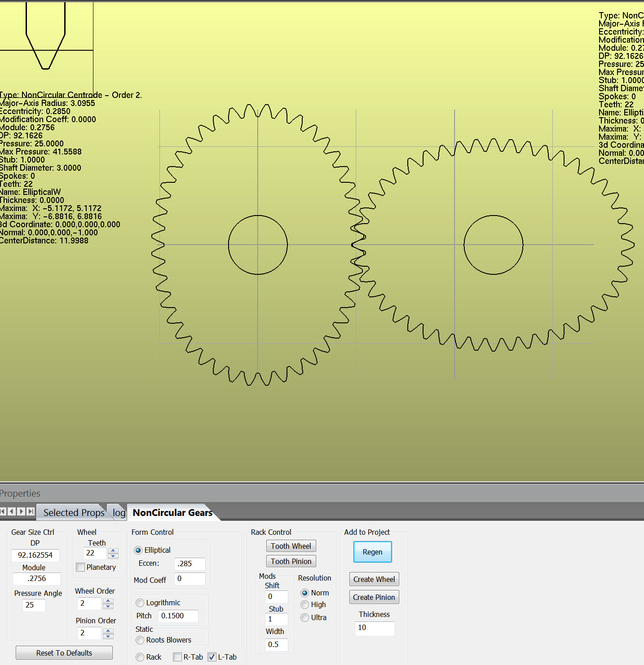
Task: Decrease Pinion Order with down arrow
Action: [108, 636]
